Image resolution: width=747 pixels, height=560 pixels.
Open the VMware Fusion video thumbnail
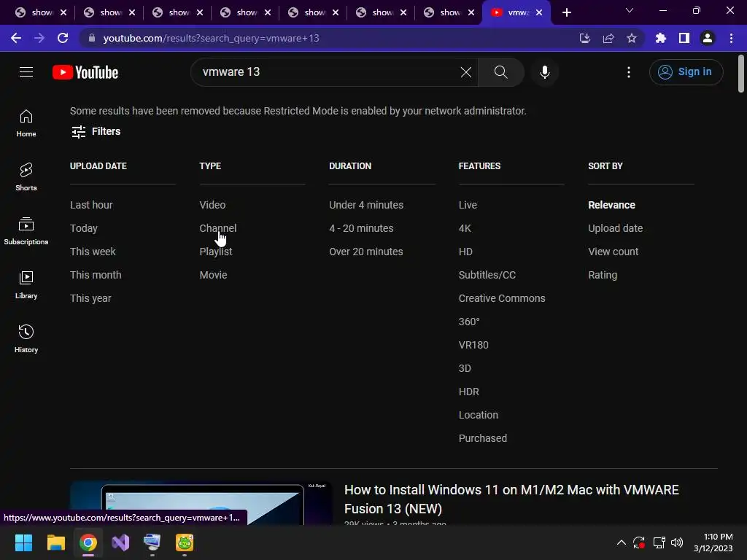(201, 503)
